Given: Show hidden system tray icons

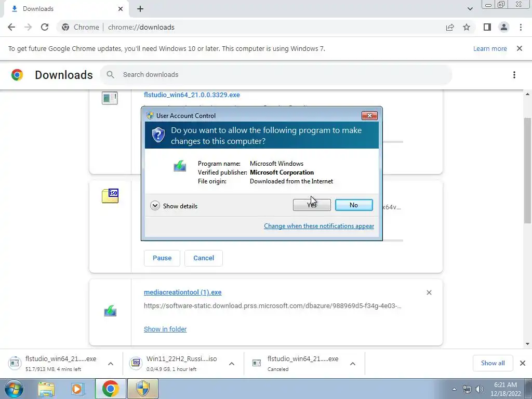Looking at the screenshot, I should [454, 389].
